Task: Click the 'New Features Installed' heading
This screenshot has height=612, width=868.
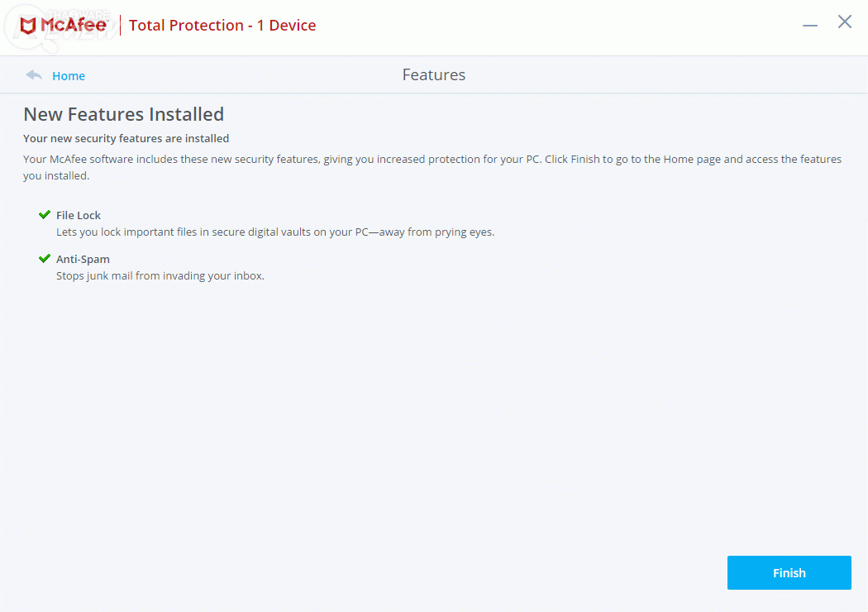Action: tap(124, 114)
